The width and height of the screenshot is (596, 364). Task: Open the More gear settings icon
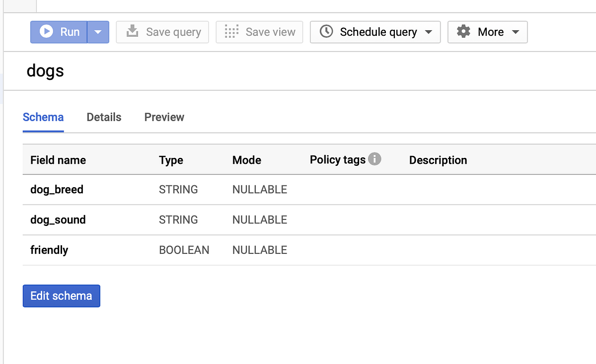point(464,31)
